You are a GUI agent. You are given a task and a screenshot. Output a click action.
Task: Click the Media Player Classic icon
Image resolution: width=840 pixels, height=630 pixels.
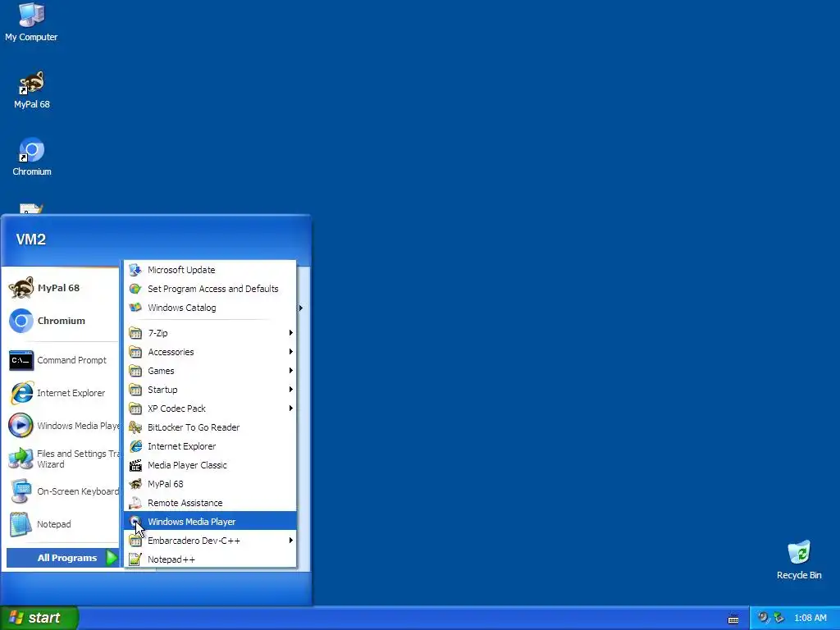tap(135, 465)
